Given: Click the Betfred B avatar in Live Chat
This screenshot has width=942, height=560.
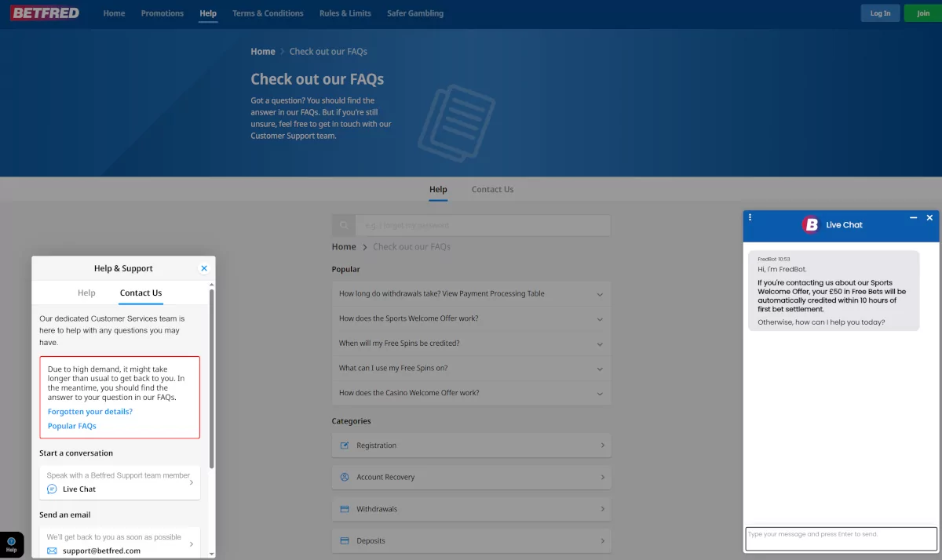Looking at the screenshot, I should tap(811, 225).
